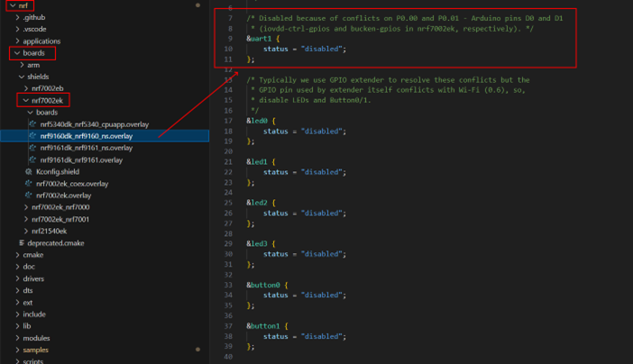This screenshot has width=633, height=364.
Task: Click &led0 node in the editor
Action: pyautogui.click(x=257, y=121)
